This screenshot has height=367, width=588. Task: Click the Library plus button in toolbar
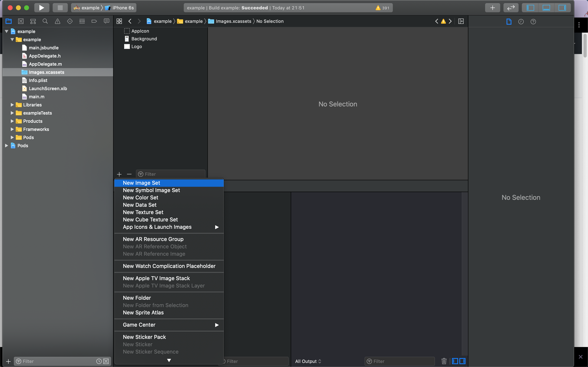(492, 8)
